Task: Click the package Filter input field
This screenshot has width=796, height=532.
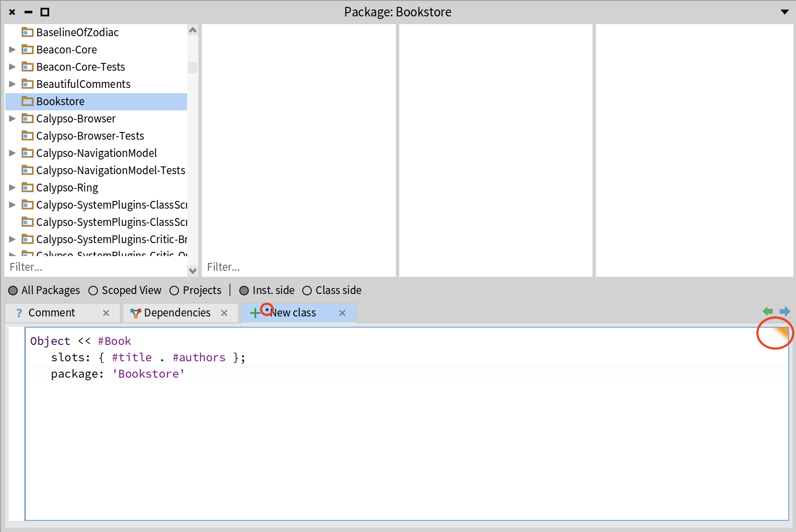Action: point(95,267)
